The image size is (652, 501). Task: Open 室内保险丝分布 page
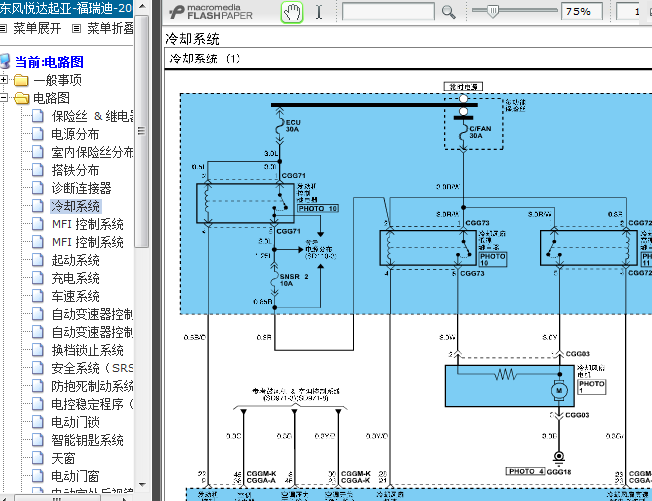92,152
